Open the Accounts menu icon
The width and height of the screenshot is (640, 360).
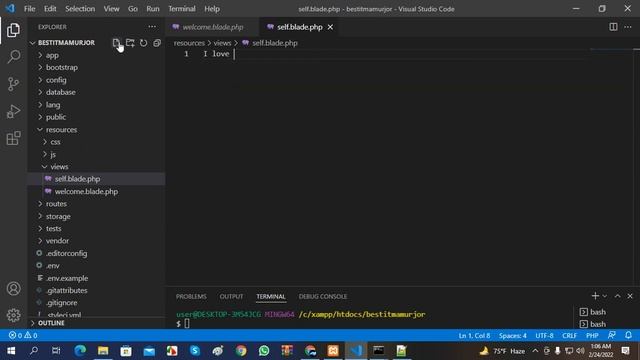(x=13, y=289)
